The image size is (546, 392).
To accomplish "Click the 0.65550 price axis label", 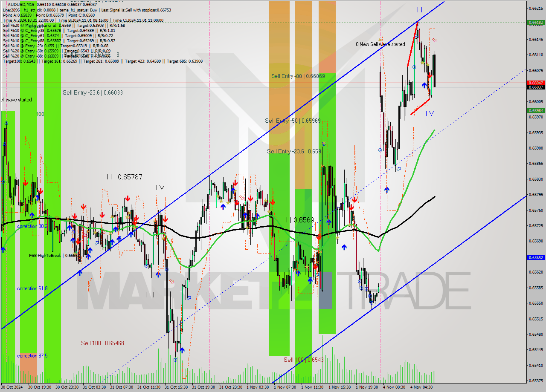I will (x=536, y=303).
